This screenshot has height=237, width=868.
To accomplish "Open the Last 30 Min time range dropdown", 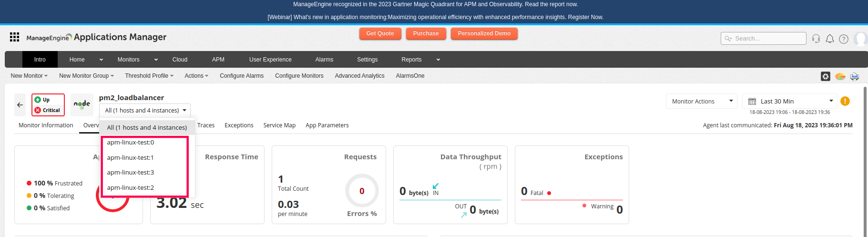I will [x=789, y=101].
